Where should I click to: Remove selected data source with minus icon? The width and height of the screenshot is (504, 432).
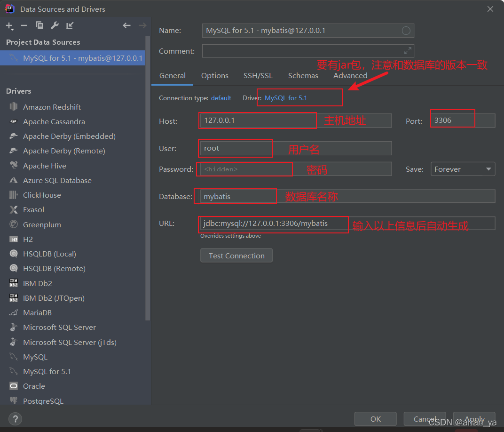[x=24, y=25]
